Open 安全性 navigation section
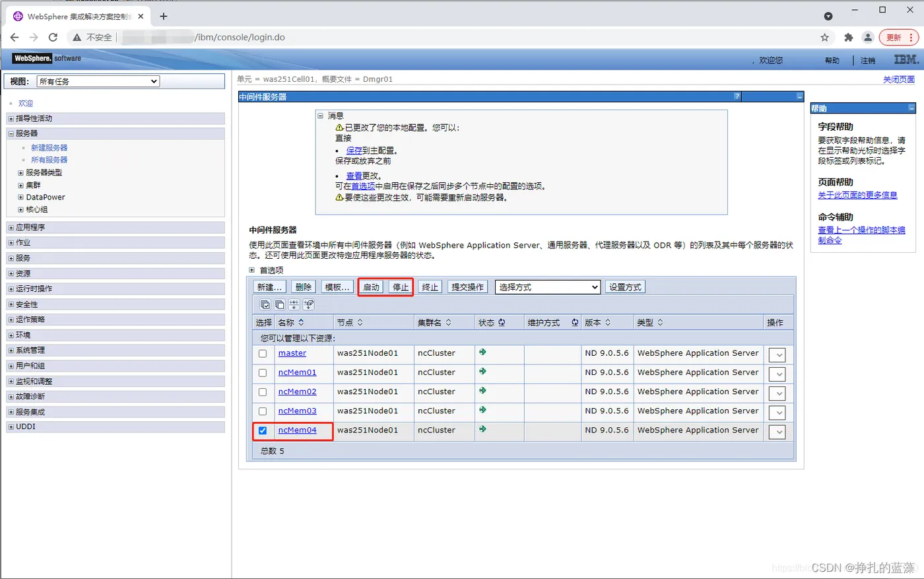The image size is (924, 579). [x=115, y=304]
